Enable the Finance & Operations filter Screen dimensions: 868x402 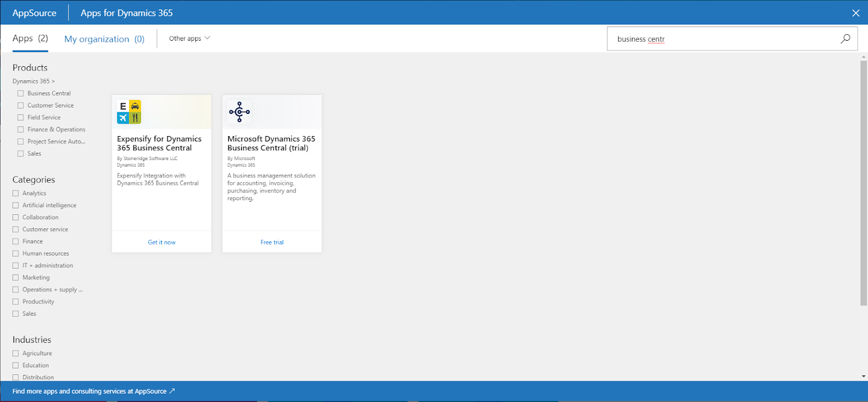[x=21, y=130]
